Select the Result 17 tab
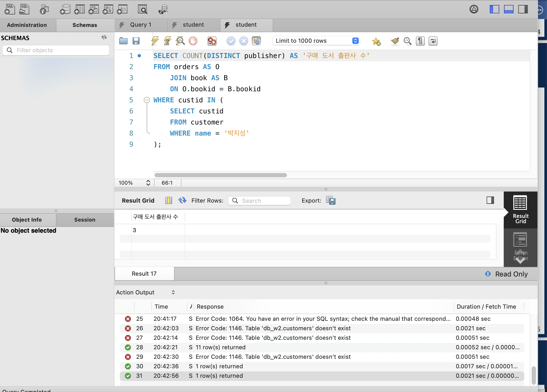Screen dimensions: 547x392 144,274
